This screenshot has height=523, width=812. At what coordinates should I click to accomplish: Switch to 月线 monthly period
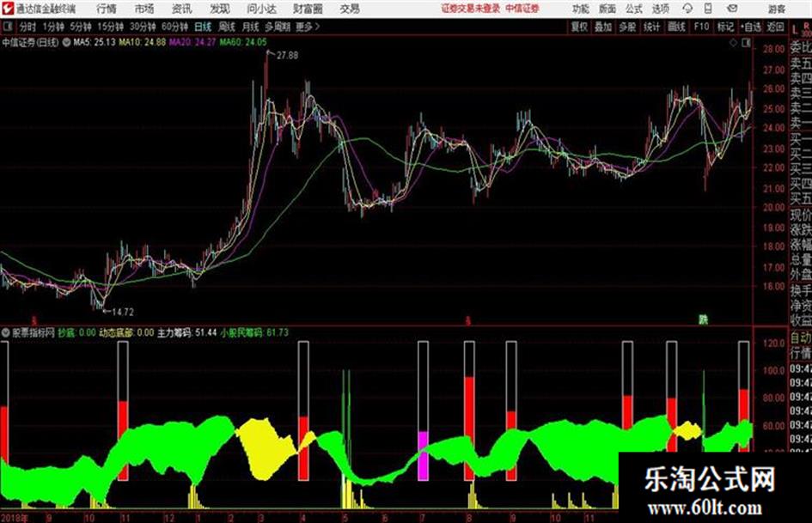[x=251, y=27]
